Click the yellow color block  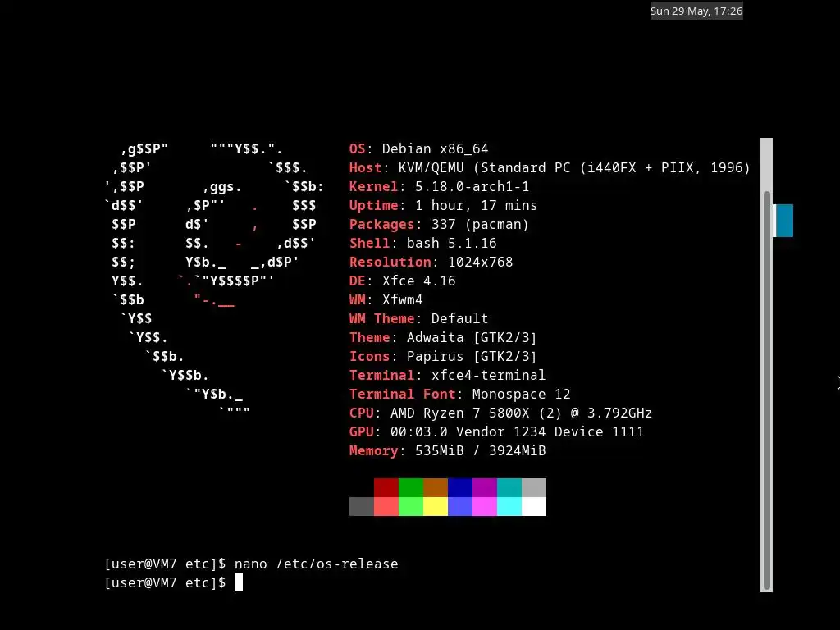pos(436,506)
